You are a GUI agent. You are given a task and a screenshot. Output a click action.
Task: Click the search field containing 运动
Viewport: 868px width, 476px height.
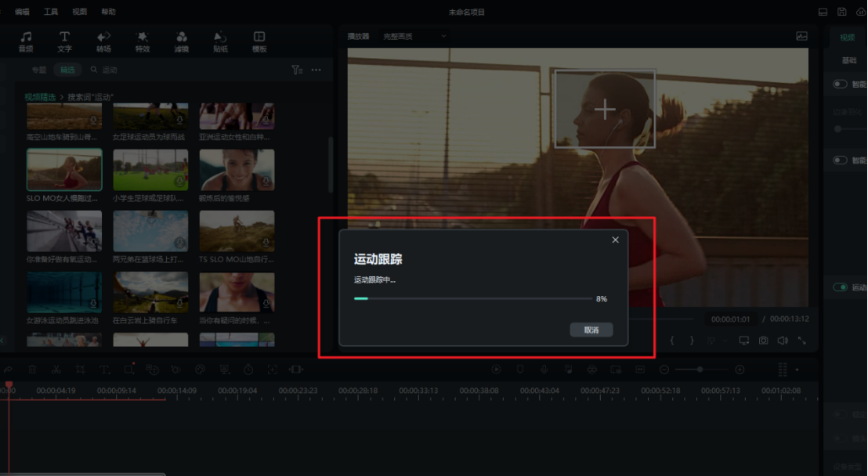[188, 70]
